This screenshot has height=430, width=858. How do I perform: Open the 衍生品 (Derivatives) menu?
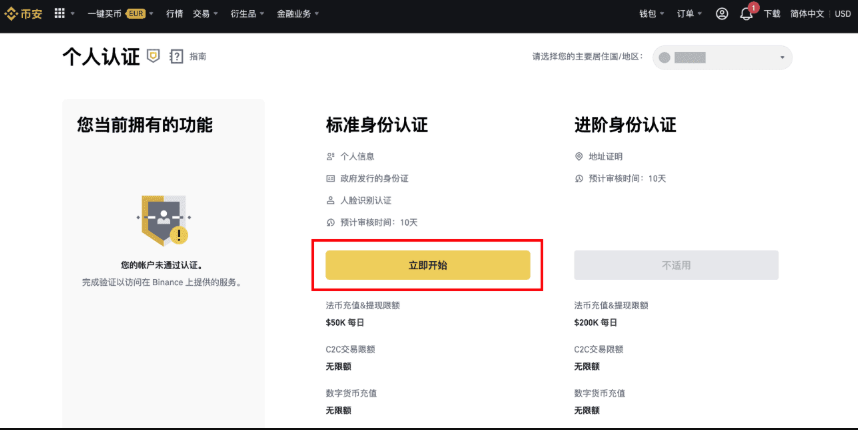point(246,14)
